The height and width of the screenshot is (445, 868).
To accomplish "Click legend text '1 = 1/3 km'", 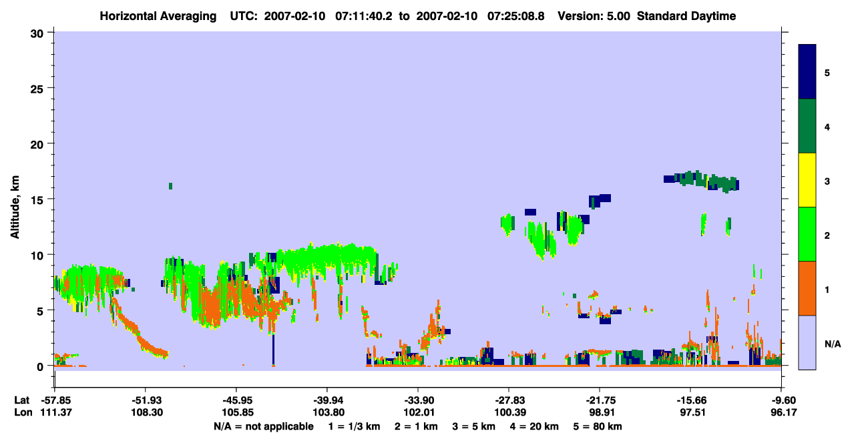I will [x=355, y=426].
